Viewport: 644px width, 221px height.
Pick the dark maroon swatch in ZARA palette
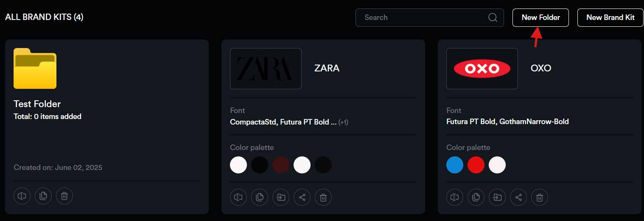[281, 165]
